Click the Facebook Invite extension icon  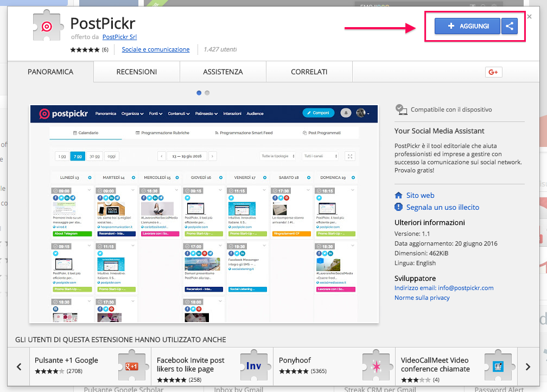(253, 366)
